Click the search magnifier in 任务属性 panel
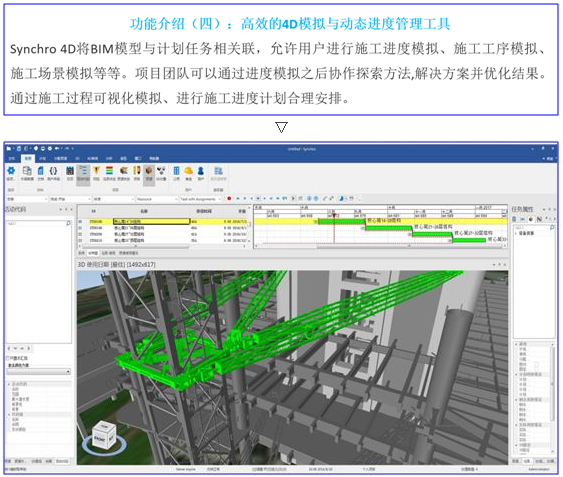 click(x=552, y=228)
